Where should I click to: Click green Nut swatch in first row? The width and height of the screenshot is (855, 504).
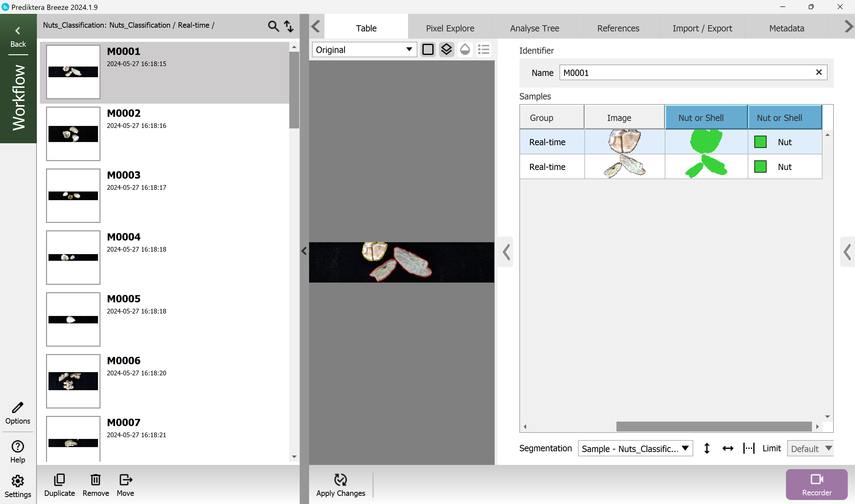[x=760, y=142]
